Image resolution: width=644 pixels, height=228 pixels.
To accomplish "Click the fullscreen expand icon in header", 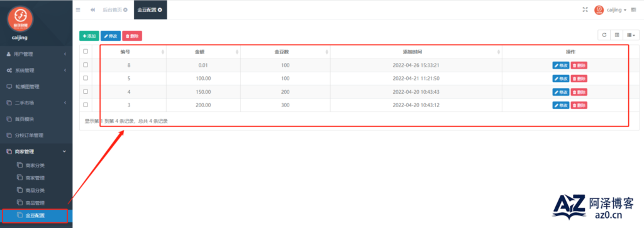I will 586,10.
